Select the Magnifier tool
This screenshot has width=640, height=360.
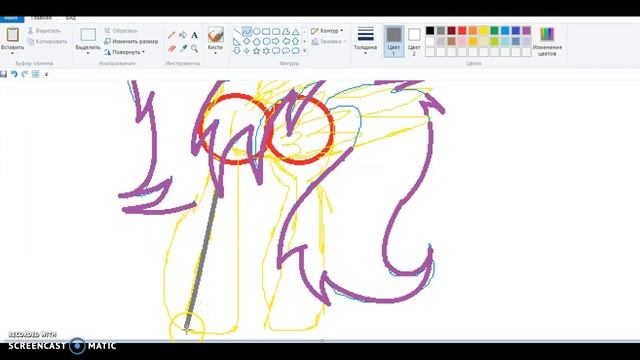tap(194, 49)
